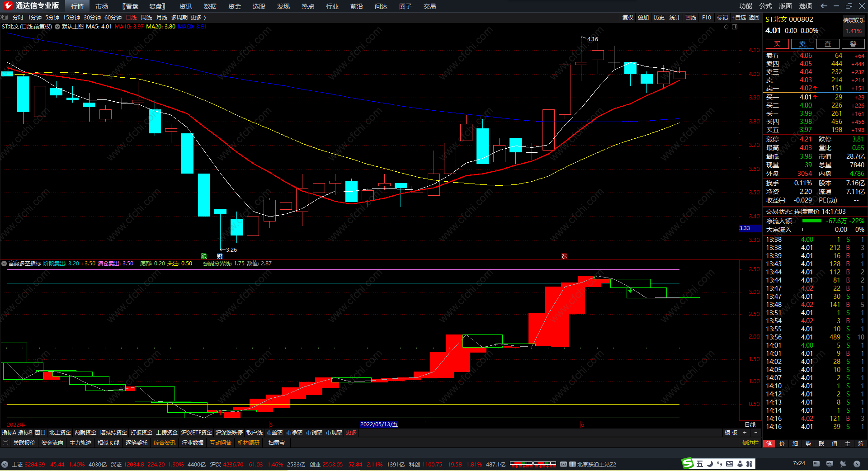The width and height of the screenshot is (868, 471).
Task: Toggle the 窗口 indicator window option
Action: [x=40, y=433]
